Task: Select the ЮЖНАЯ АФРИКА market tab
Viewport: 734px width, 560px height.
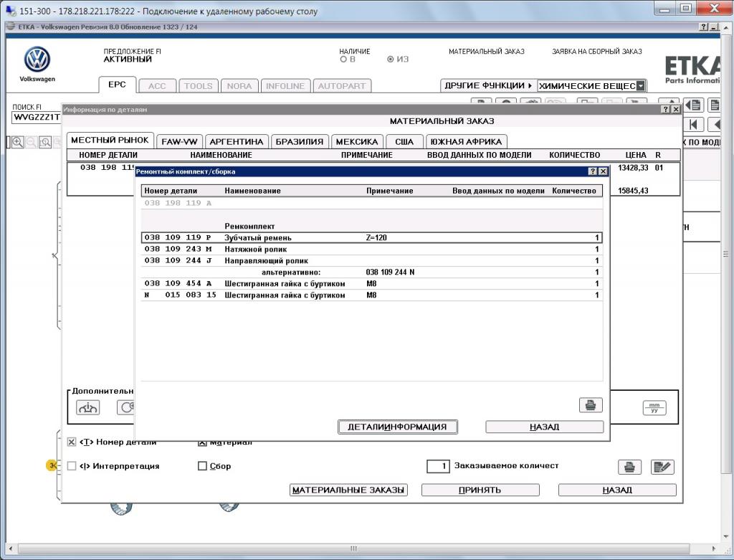Action: click(x=466, y=141)
